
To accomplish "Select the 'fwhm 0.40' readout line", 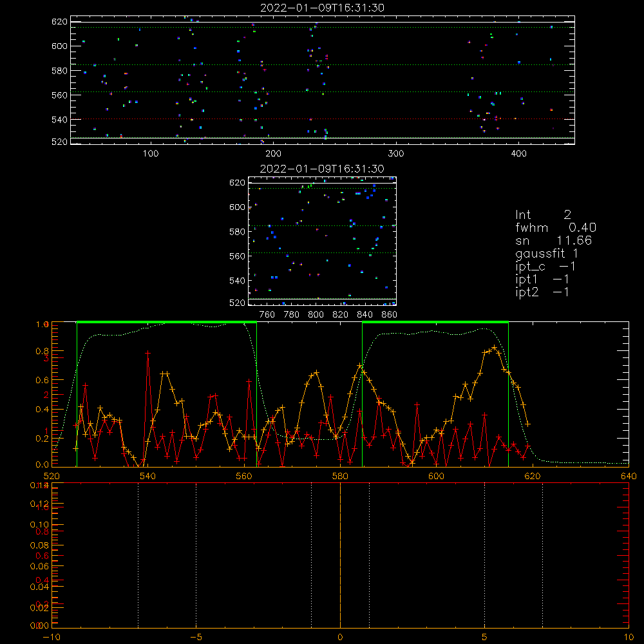I will pos(556,227).
